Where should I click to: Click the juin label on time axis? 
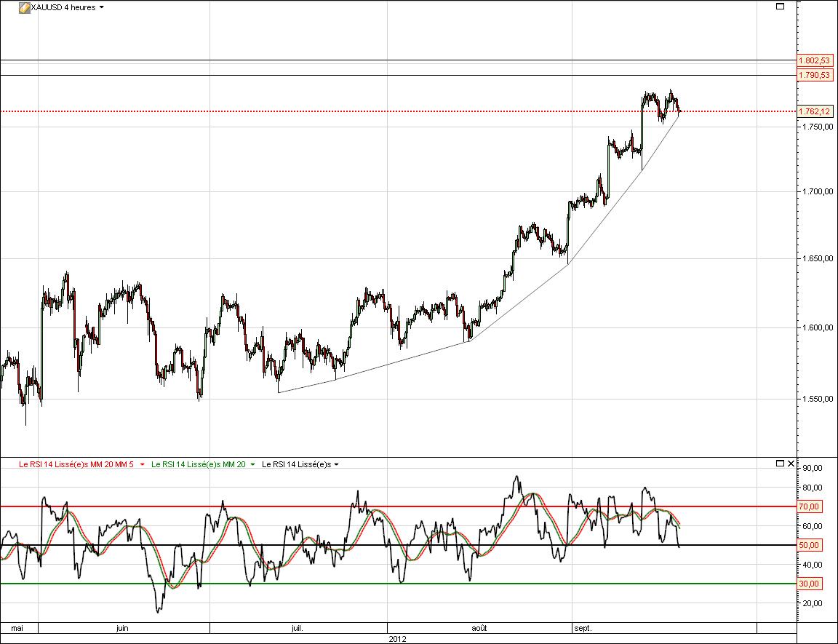pos(122,627)
